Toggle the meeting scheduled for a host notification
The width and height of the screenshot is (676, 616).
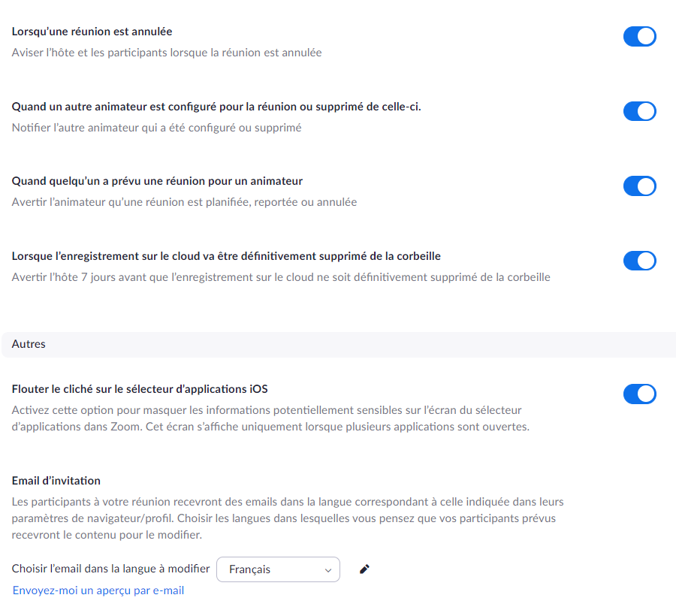639,186
